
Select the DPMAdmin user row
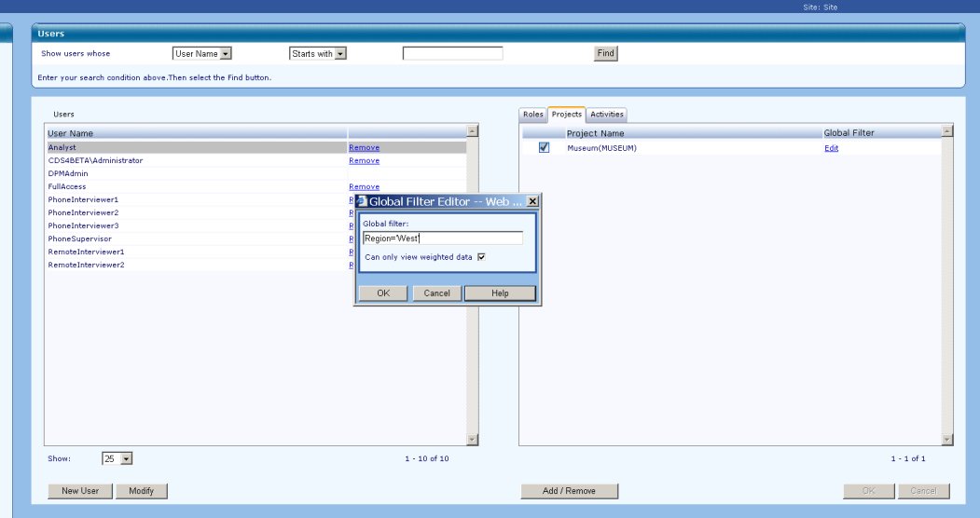(256, 174)
